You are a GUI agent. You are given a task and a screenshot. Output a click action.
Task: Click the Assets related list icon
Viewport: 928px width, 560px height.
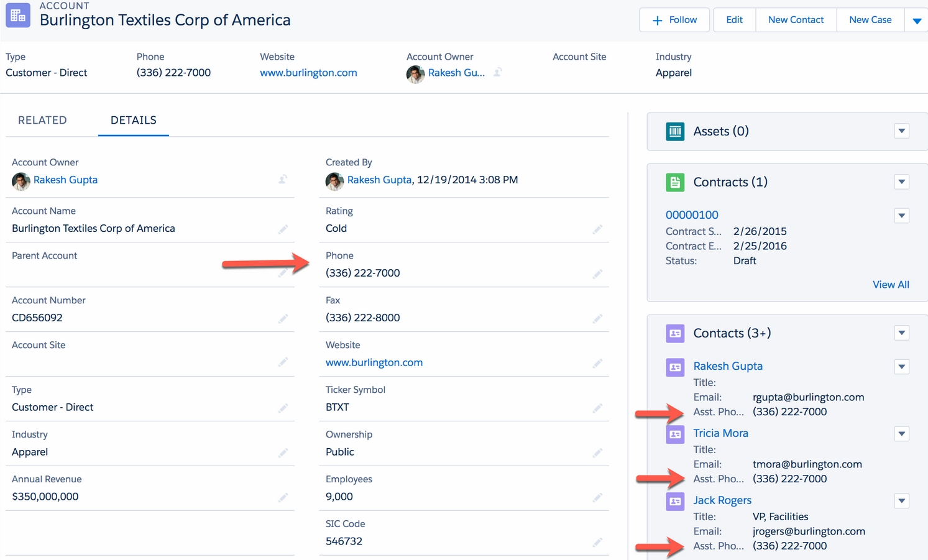pos(675,131)
